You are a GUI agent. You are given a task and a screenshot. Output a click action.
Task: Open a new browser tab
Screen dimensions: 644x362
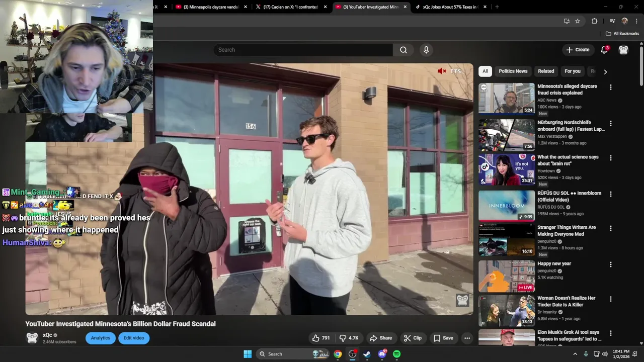click(497, 7)
